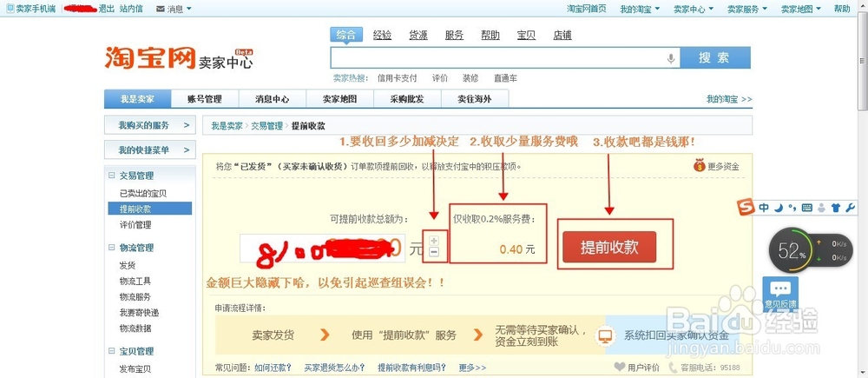Open 评价管理 in sidebar
Screen dimensions: 868x378
(135, 224)
